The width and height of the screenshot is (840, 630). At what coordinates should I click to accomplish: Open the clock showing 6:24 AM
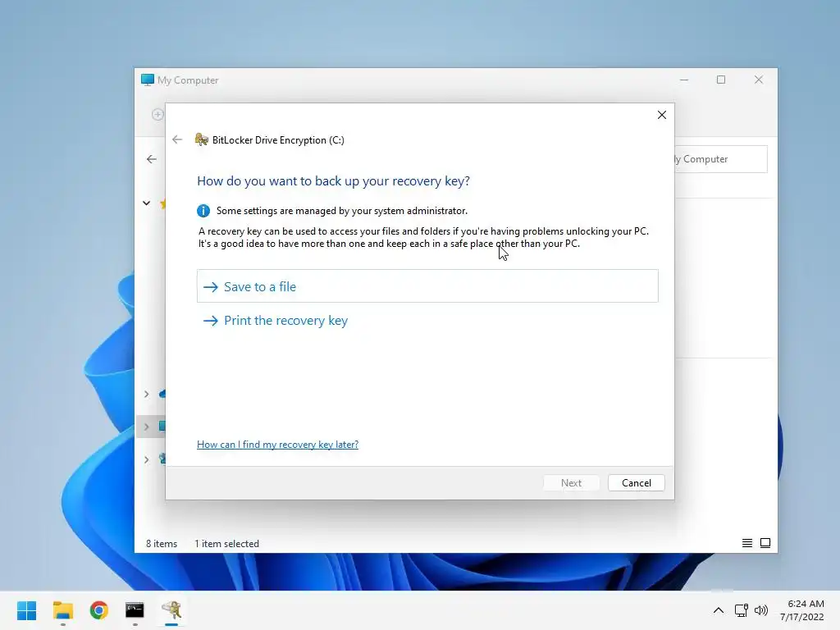(x=802, y=610)
